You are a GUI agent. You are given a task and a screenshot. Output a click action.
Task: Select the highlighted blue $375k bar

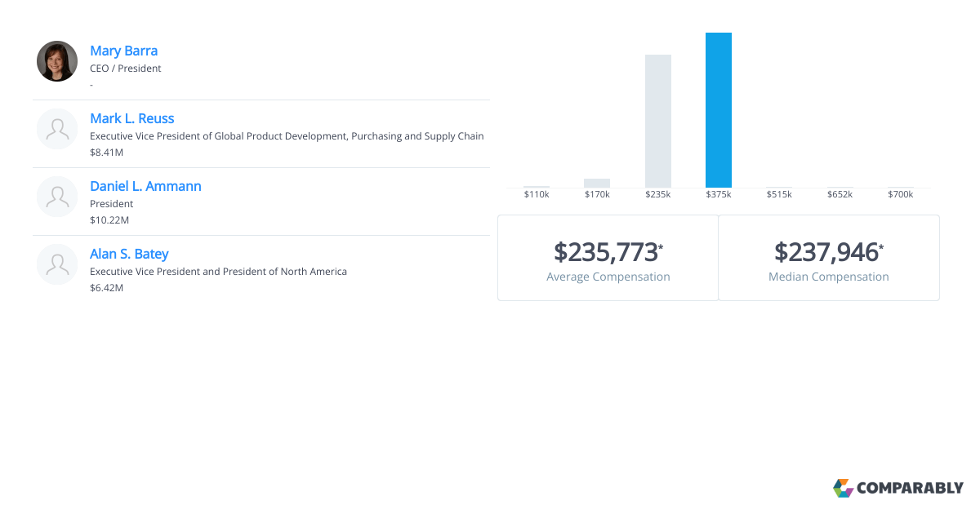[x=719, y=110]
